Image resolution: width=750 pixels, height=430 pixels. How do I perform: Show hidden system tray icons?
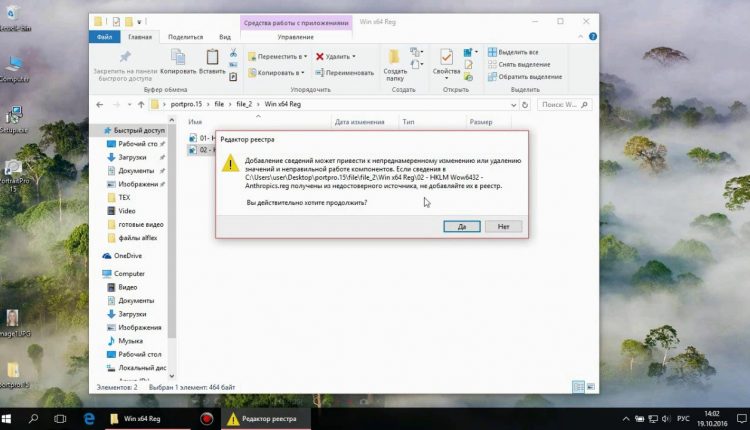pos(626,419)
